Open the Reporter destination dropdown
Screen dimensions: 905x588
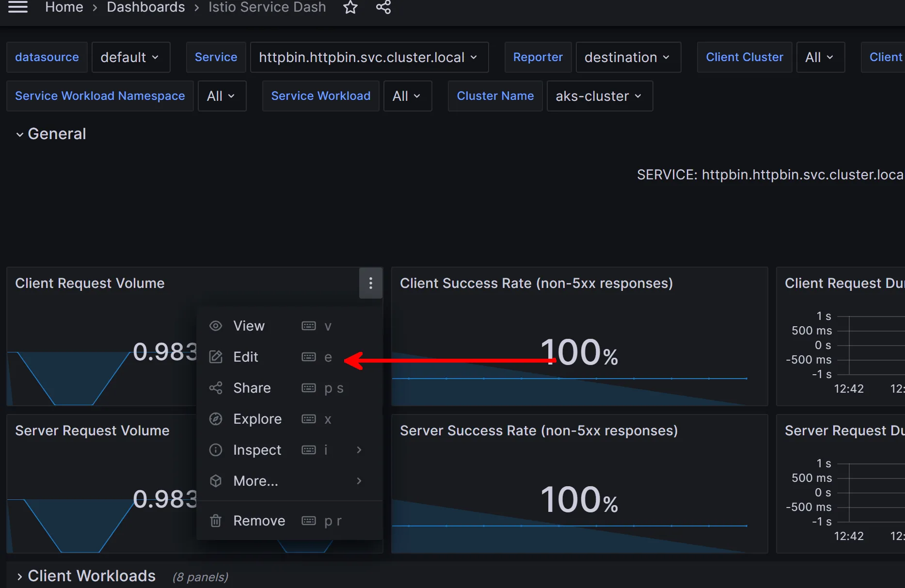coord(627,57)
